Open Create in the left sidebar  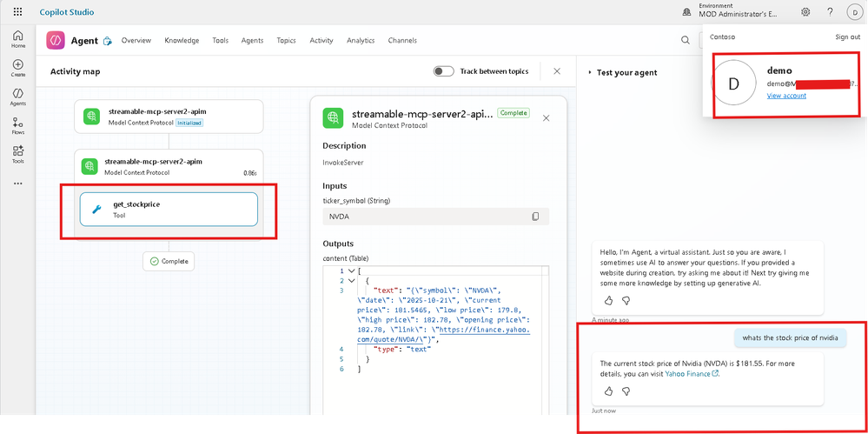click(17, 68)
